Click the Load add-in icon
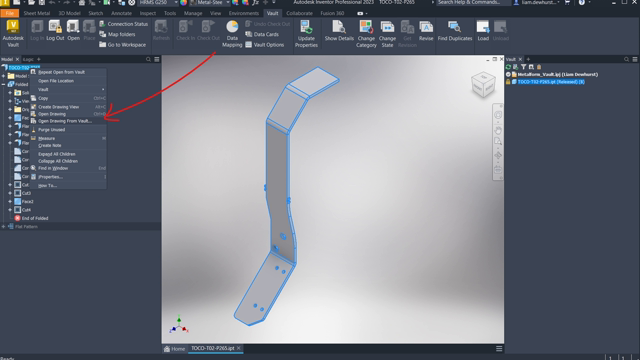This screenshot has height=360, width=640. (x=483, y=27)
